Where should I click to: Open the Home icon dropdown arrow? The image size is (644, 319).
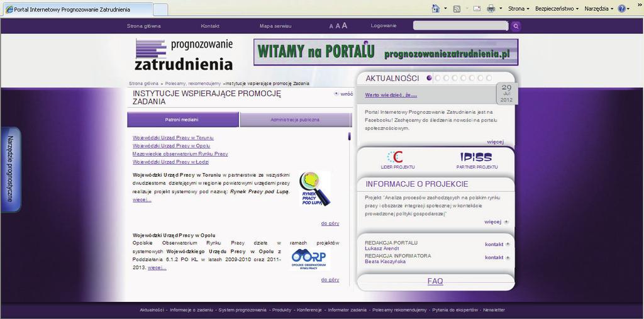click(446, 9)
